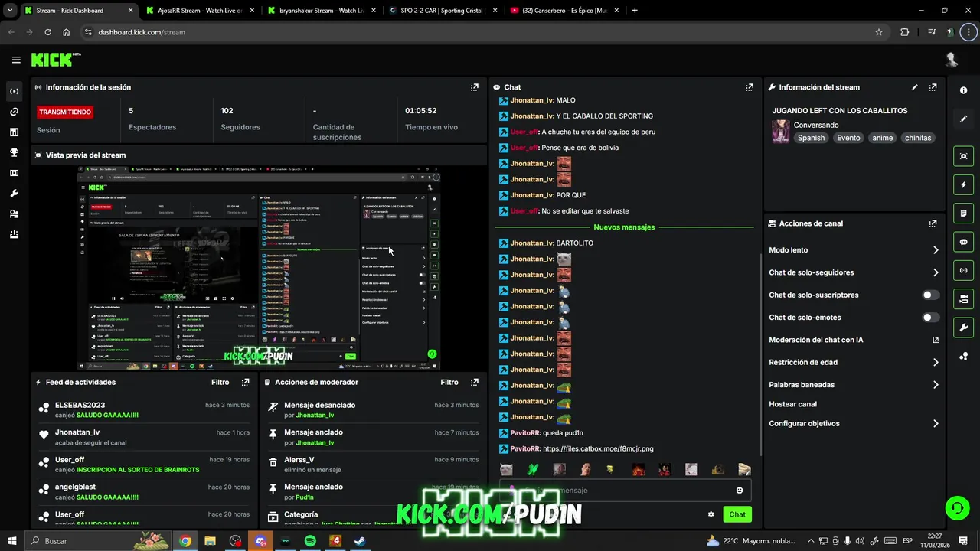The width and height of the screenshot is (980, 551).
Task: Open Filtro in Feed de actividades
Action: coord(220,382)
